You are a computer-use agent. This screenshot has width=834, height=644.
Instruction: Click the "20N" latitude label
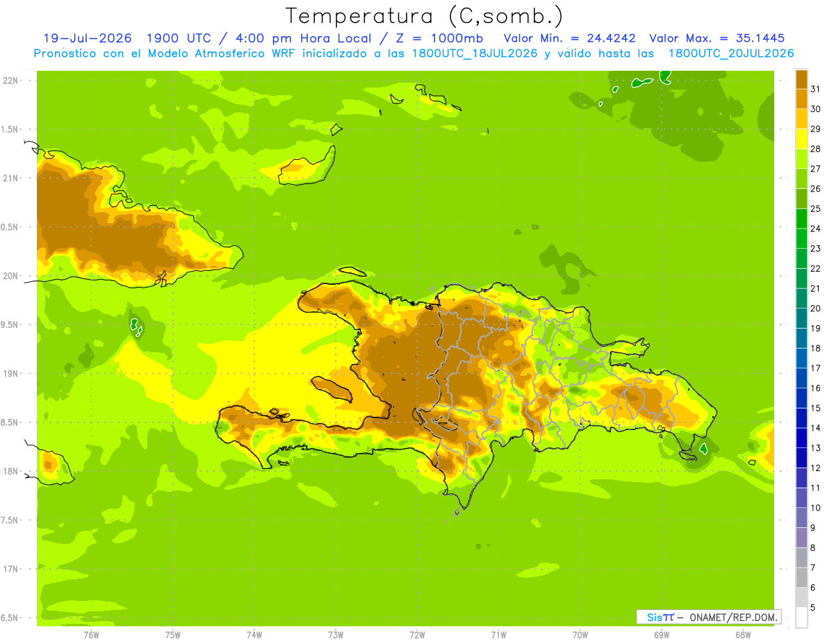(11, 276)
